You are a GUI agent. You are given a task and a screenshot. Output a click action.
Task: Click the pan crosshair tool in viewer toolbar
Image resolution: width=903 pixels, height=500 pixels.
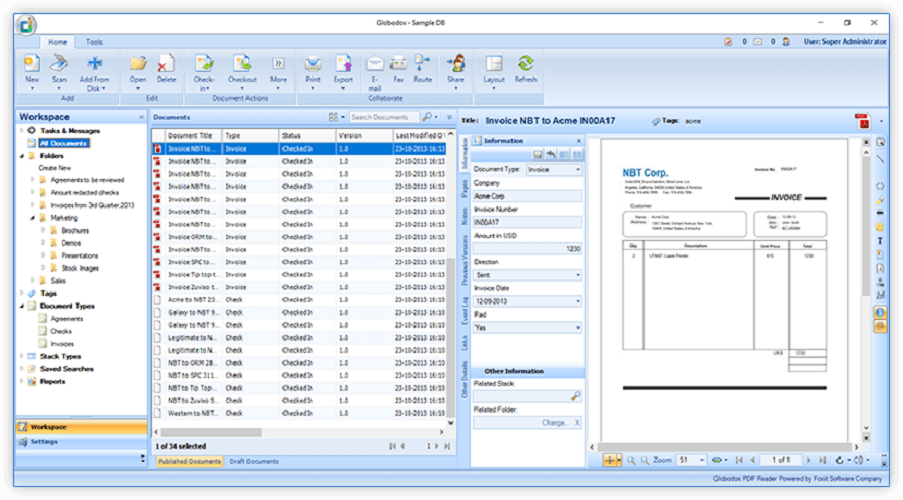point(609,460)
